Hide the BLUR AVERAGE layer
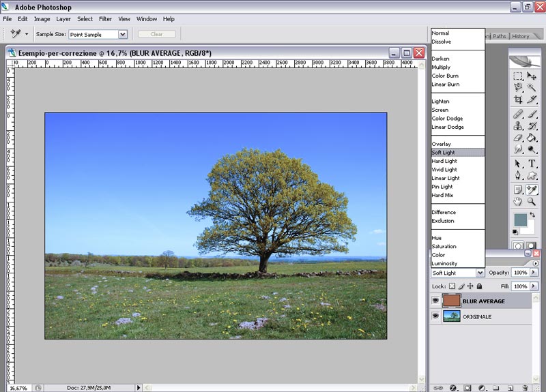 [x=435, y=301]
